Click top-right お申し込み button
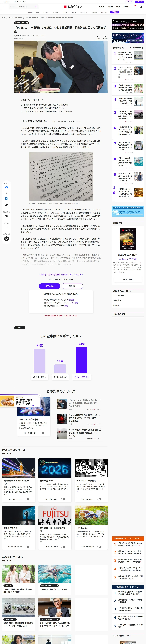Image resolution: width=146 pixels, height=644 pixels. [x=139, y=2]
